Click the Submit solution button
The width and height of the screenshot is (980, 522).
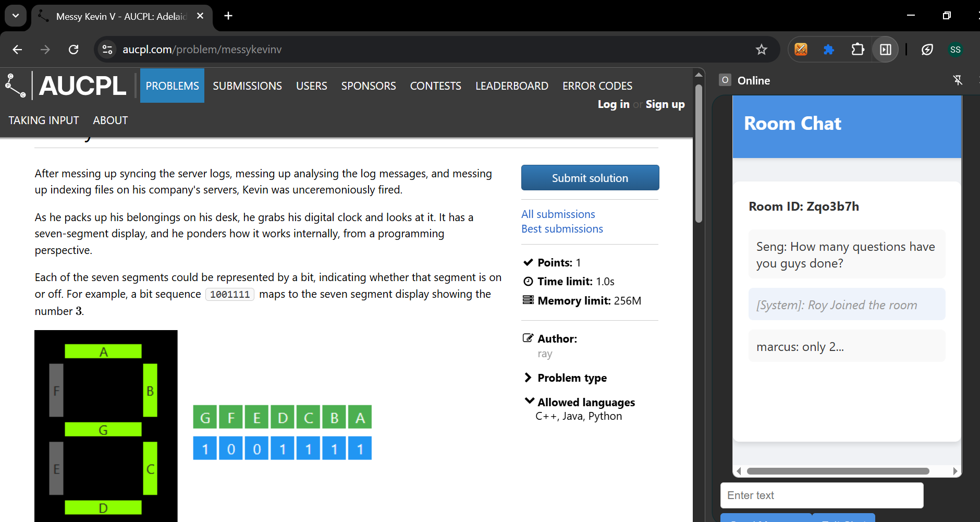click(590, 178)
